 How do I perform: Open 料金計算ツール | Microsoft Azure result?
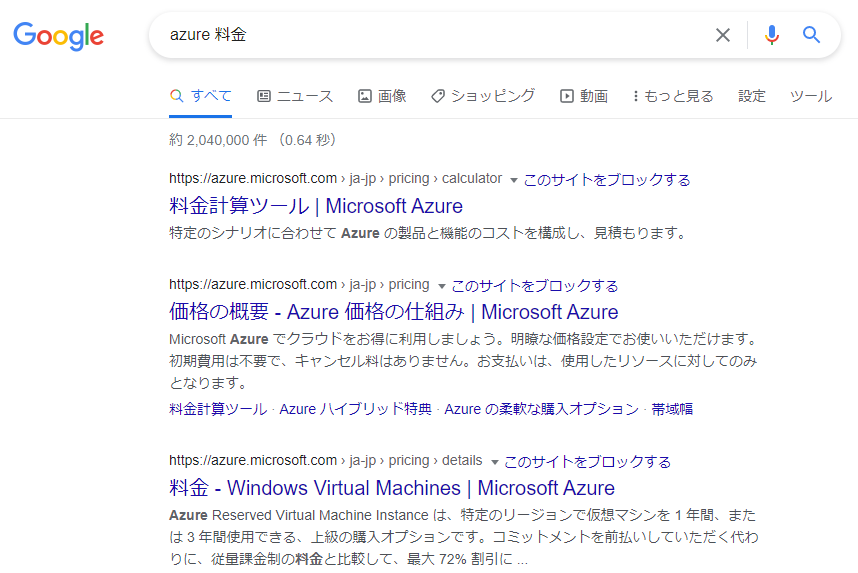point(316,206)
